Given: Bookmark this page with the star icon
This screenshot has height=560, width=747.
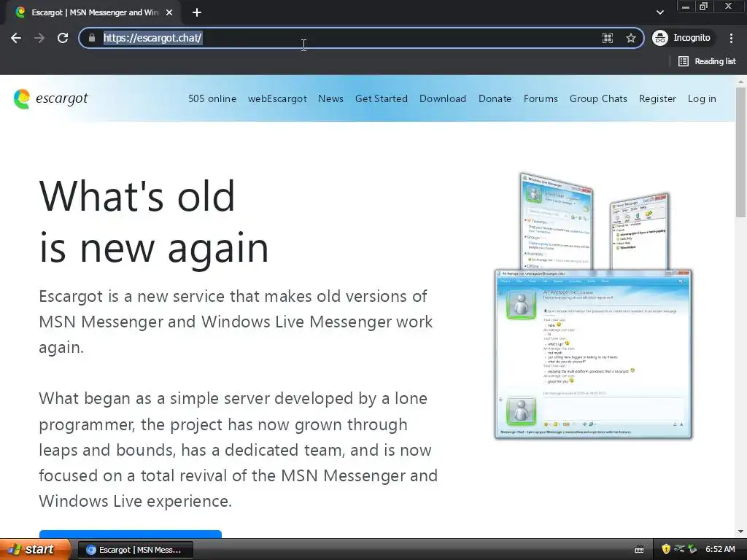Looking at the screenshot, I should point(631,38).
